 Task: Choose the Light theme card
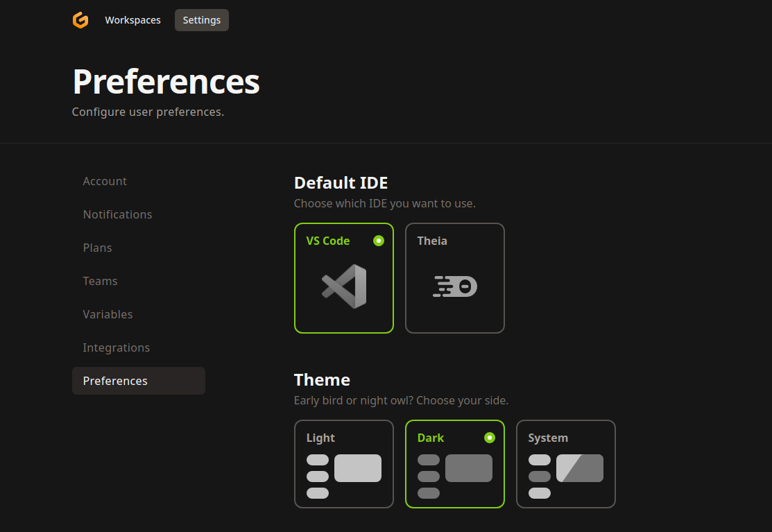pyautogui.click(x=344, y=464)
